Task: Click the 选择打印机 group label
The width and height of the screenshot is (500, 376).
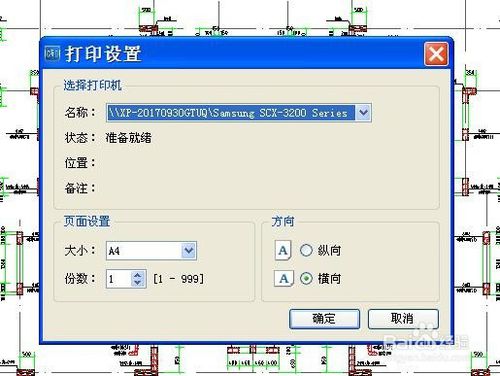Action: (x=93, y=85)
